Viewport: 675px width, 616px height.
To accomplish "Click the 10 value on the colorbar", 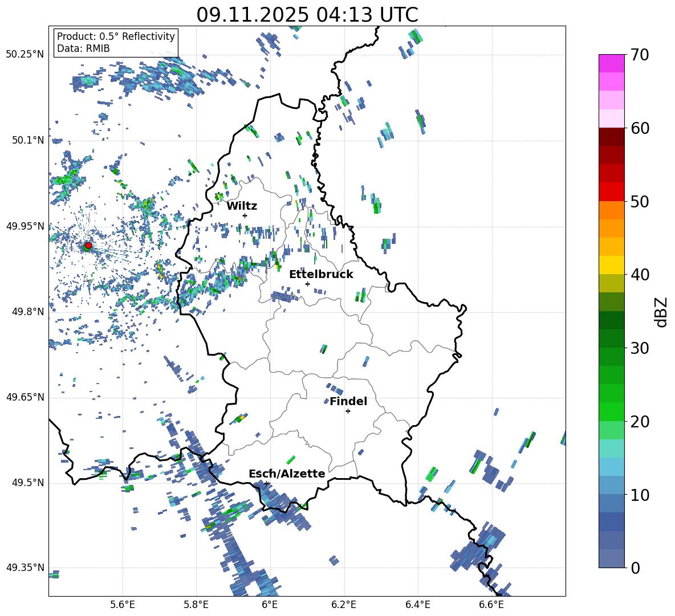I will tap(640, 495).
